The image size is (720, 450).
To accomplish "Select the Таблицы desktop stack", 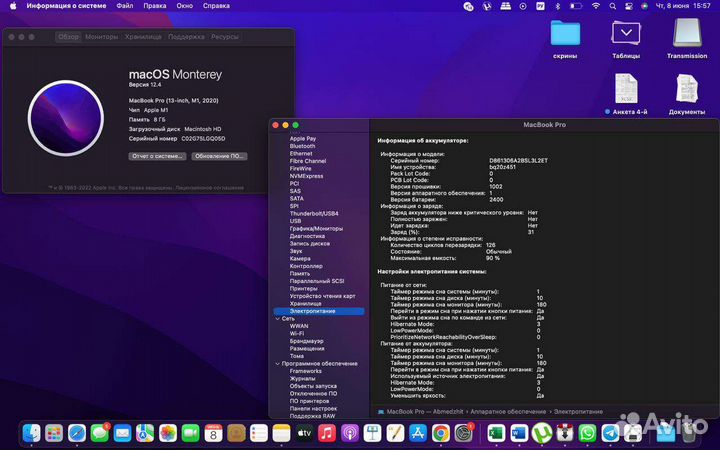I will (x=626, y=39).
